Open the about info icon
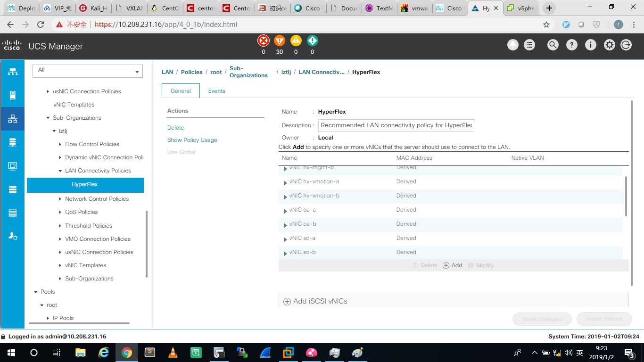The width and height of the screenshot is (644, 362). click(590, 45)
